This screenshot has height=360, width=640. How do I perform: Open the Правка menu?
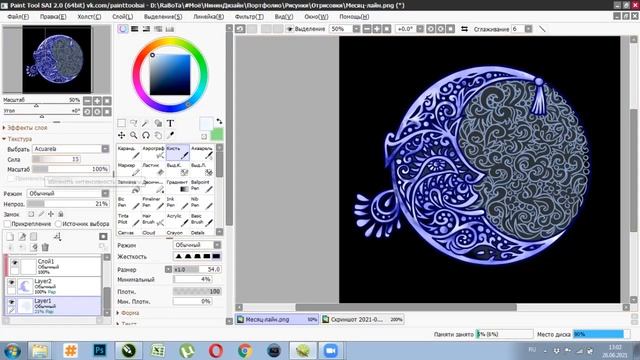pos(53,17)
